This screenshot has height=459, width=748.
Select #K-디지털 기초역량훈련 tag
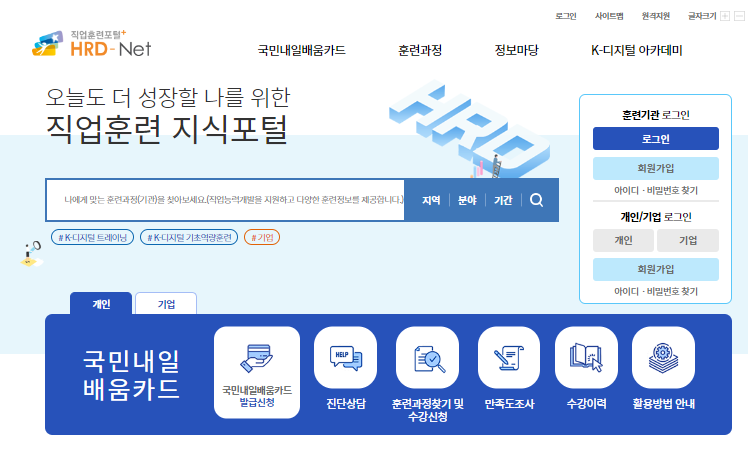[x=189, y=237]
